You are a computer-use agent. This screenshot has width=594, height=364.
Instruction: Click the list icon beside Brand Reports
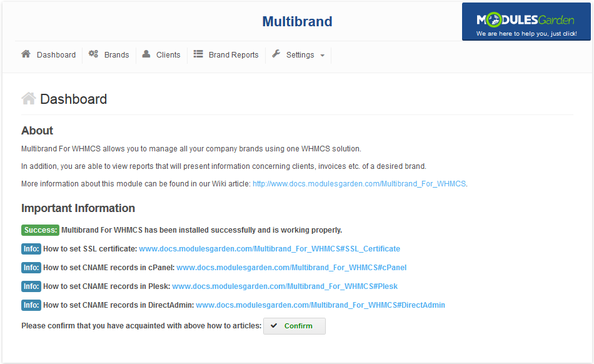point(198,54)
